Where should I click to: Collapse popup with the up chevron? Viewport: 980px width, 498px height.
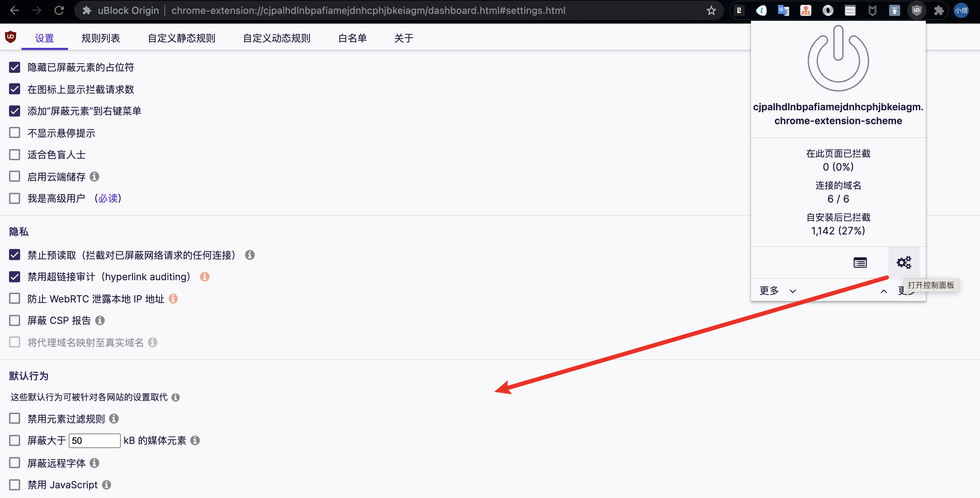pyautogui.click(x=884, y=291)
